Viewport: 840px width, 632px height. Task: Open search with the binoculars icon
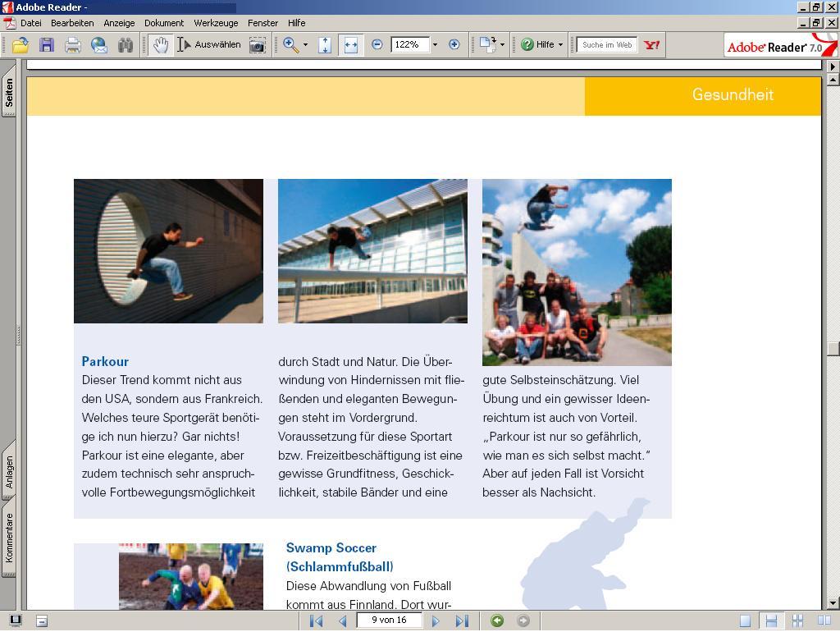tap(126, 45)
